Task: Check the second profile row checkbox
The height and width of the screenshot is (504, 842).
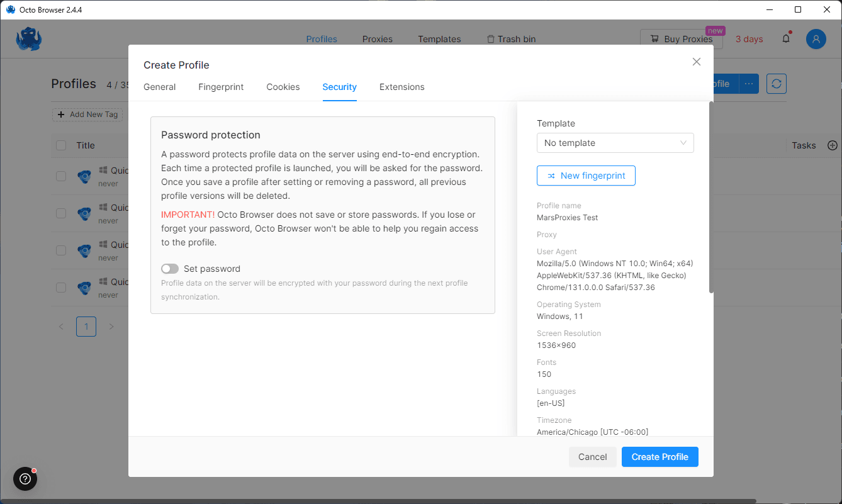Action: click(61, 213)
